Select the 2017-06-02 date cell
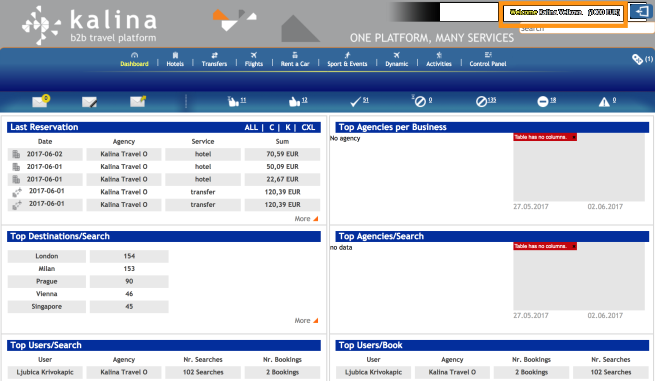Screen dimensions: 655x381 click(x=45, y=154)
